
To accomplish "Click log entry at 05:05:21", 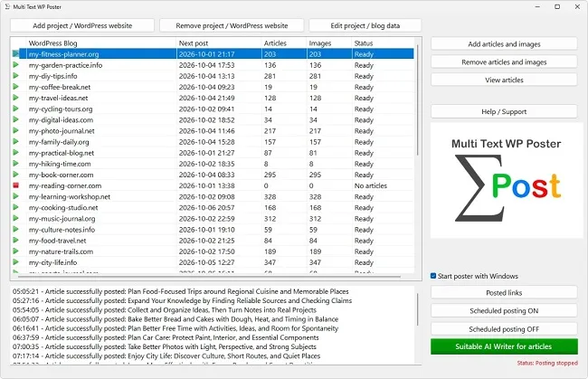I will click(x=180, y=291).
